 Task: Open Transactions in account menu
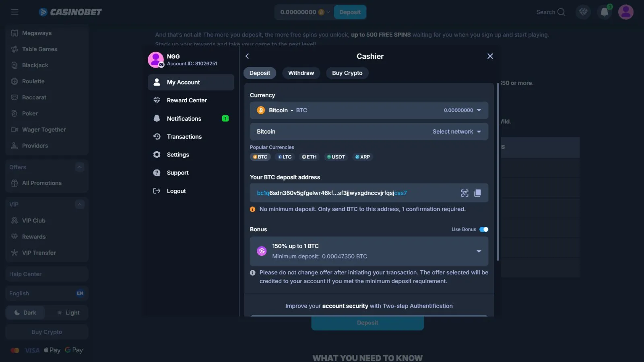pos(184,137)
